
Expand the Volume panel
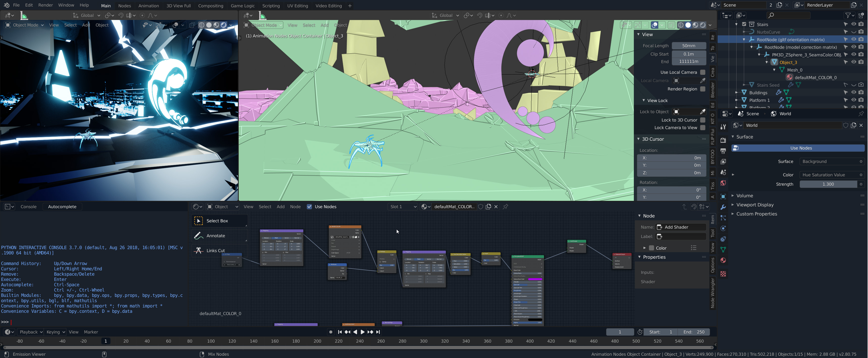point(744,196)
